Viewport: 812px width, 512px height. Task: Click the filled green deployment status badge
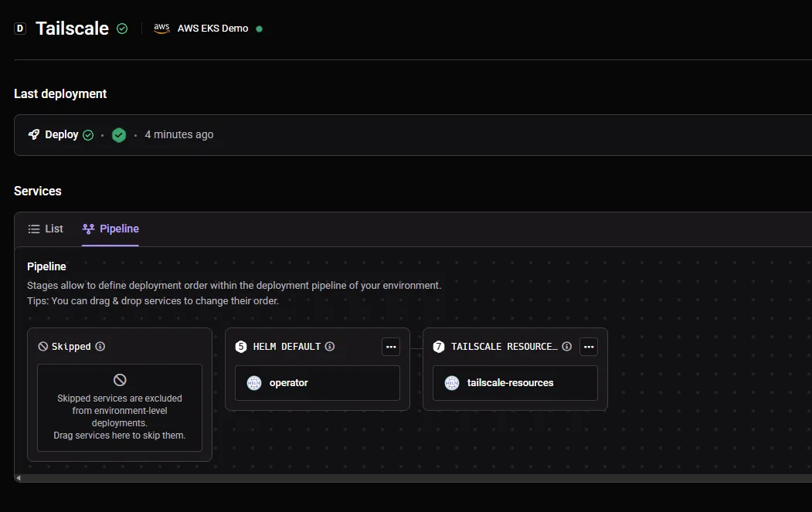pos(119,135)
